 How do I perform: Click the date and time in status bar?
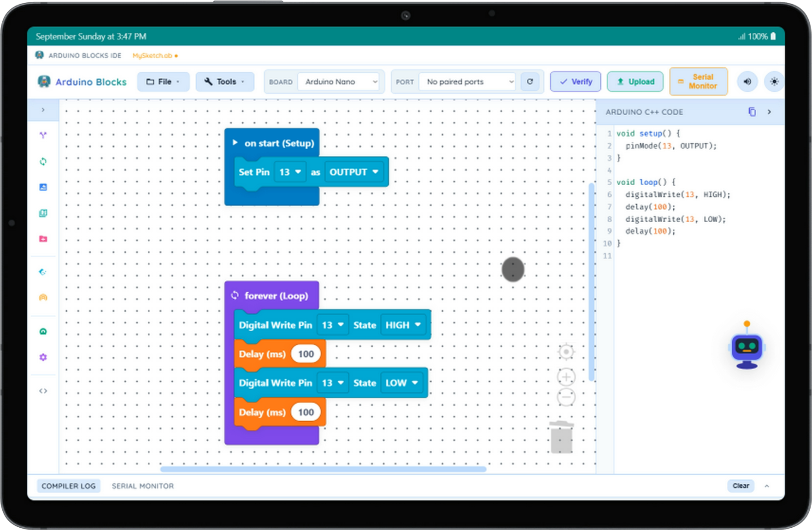coord(91,36)
